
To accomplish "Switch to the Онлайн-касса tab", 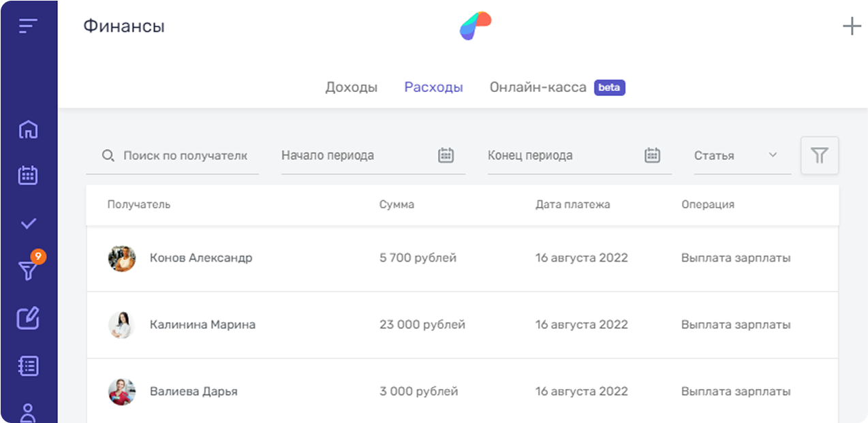I will (x=538, y=87).
